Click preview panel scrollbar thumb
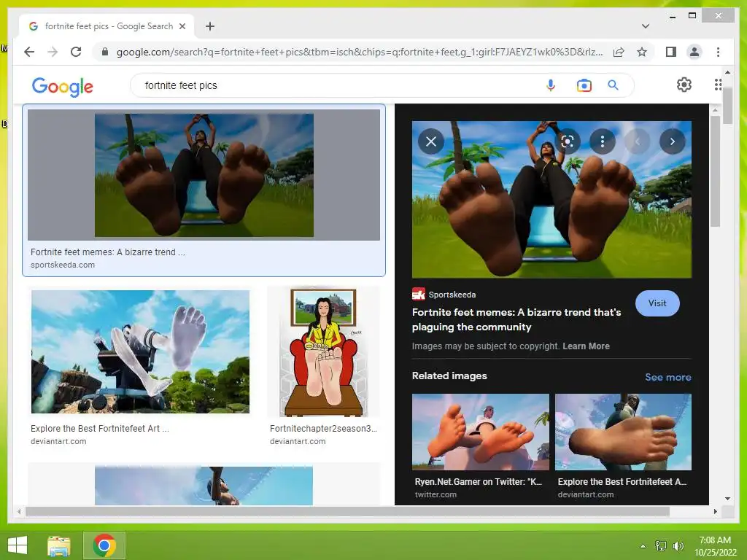The width and height of the screenshot is (747, 560). click(715, 171)
